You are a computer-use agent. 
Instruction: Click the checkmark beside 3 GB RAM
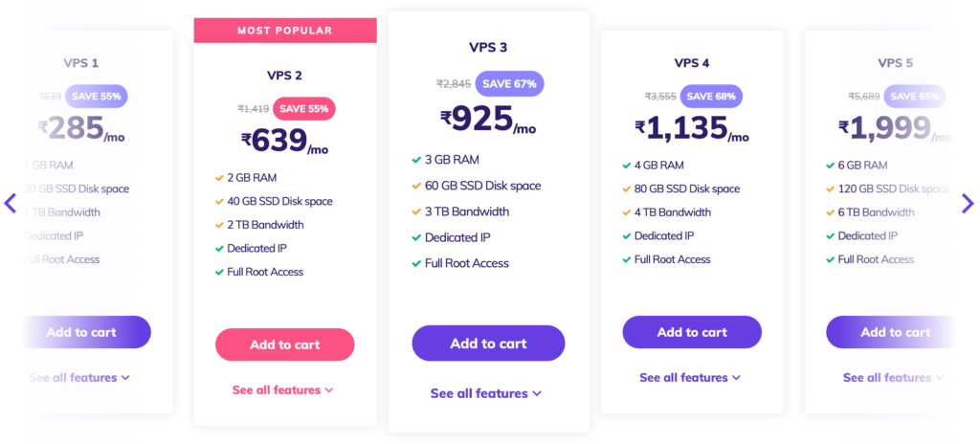click(x=416, y=160)
